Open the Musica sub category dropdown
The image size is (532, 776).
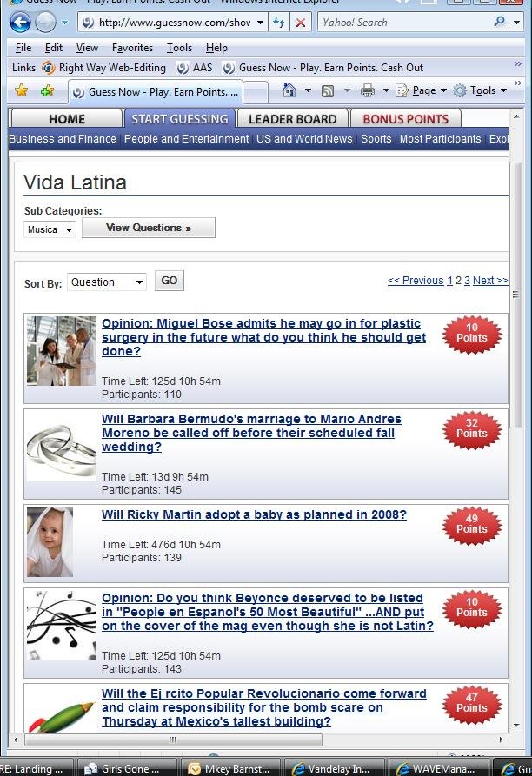coord(50,229)
